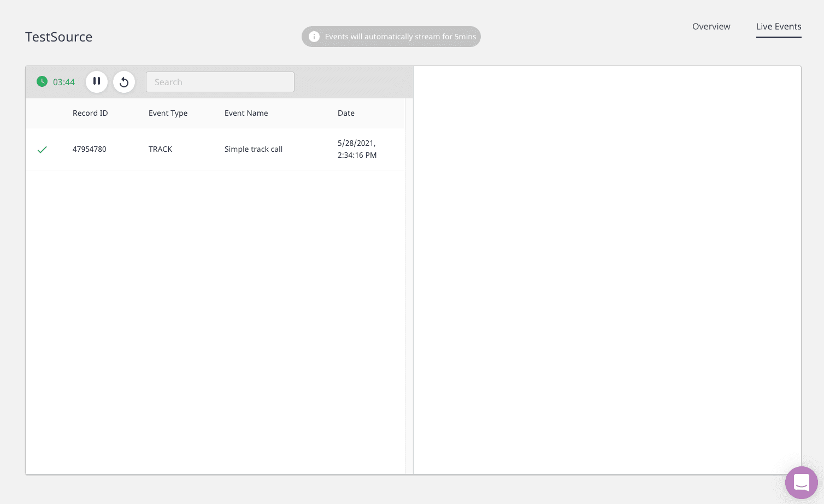Click the 5/28/2021 2:34:16 PM date cell
The image size is (824, 504).
tap(357, 149)
